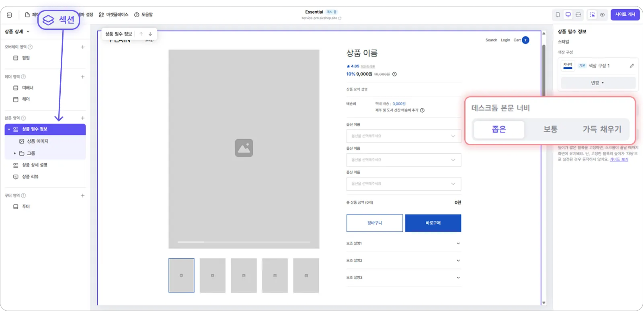Viewport: 644px width, 311px height.
Task: Open the second 옵션 이름 select box
Action: pyautogui.click(x=404, y=160)
